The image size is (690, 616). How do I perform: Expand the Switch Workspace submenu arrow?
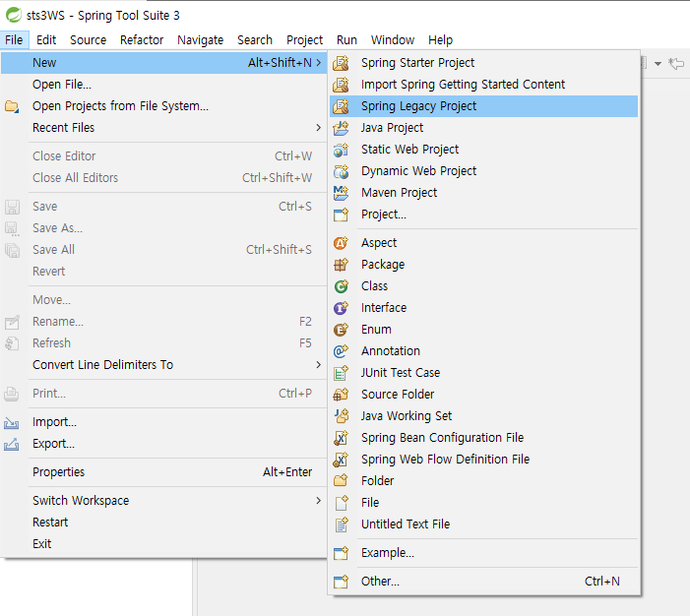319,500
